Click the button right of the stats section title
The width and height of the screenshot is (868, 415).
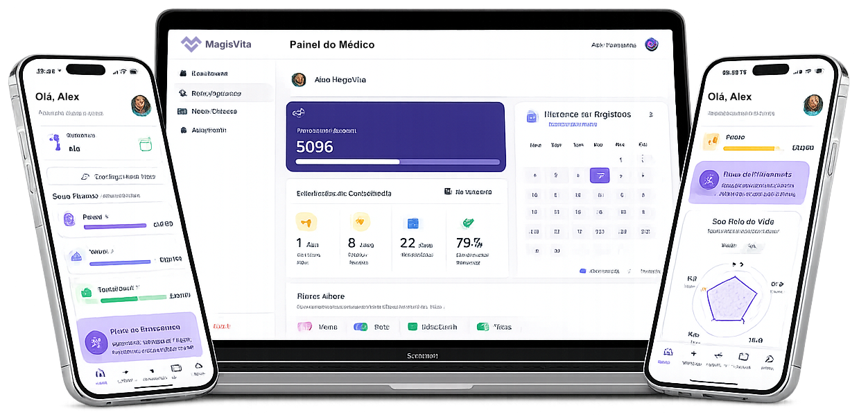coord(468,192)
